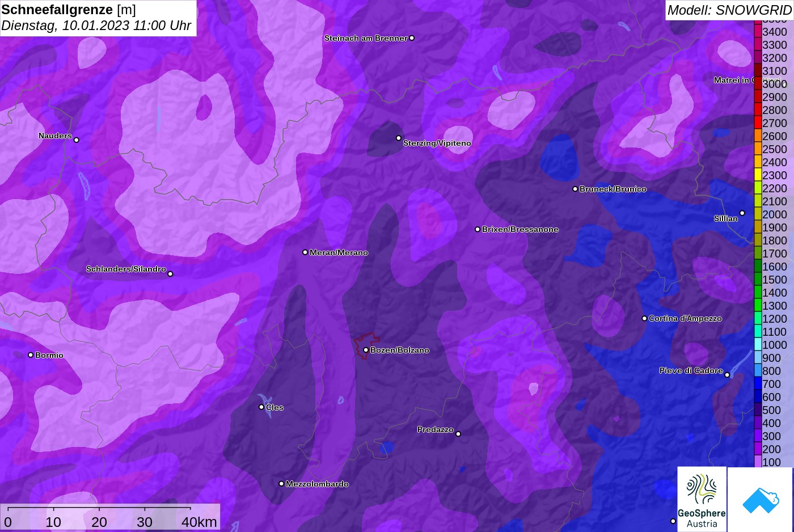
Task: Click the Bormio city marker dot
Action: pyautogui.click(x=31, y=355)
